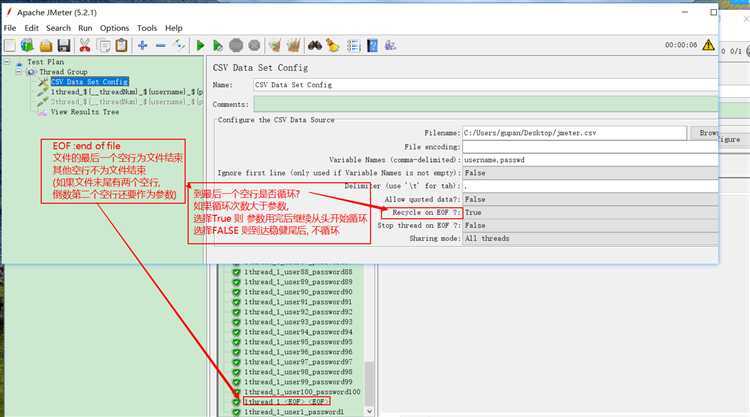Click the Name input field
The width and height of the screenshot is (750, 417).
485,85
